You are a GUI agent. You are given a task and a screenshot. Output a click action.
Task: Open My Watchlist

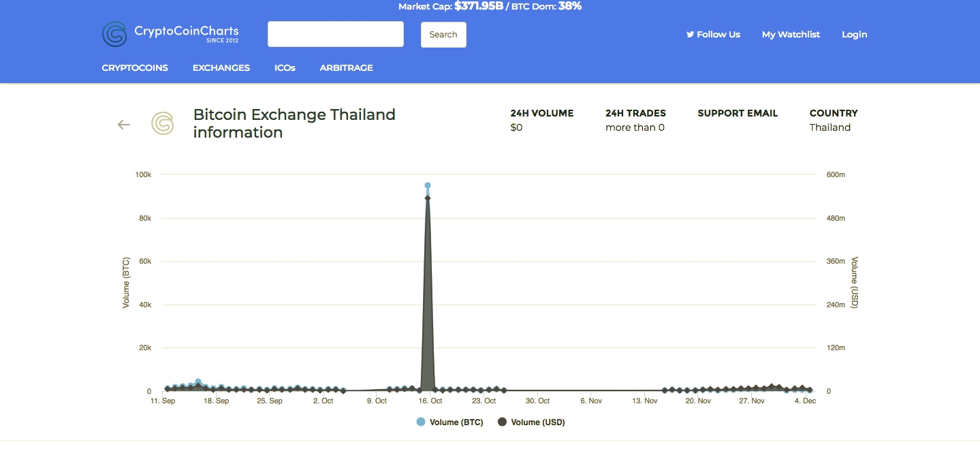[x=791, y=34]
